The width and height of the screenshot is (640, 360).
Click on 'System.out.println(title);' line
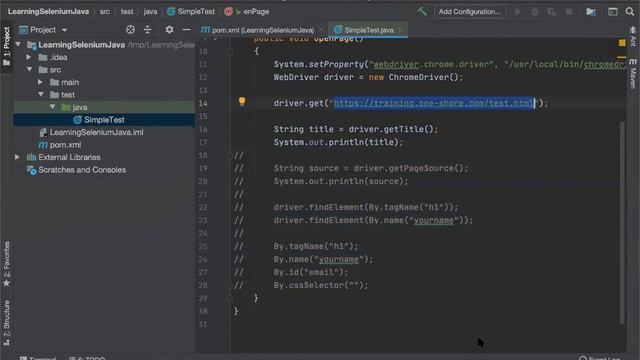[x=338, y=142]
